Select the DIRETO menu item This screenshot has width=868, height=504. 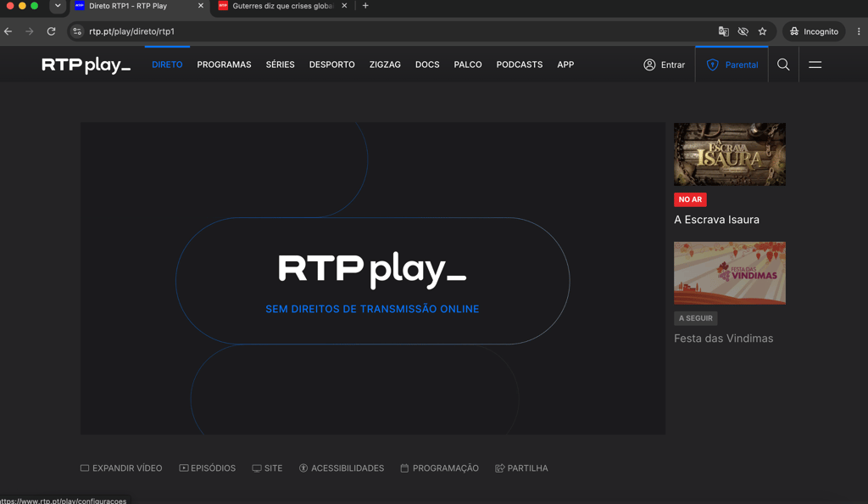coord(167,64)
